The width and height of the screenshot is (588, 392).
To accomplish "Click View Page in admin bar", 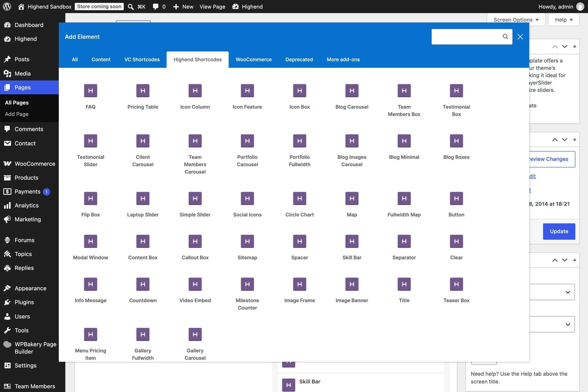I will (212, 7).
